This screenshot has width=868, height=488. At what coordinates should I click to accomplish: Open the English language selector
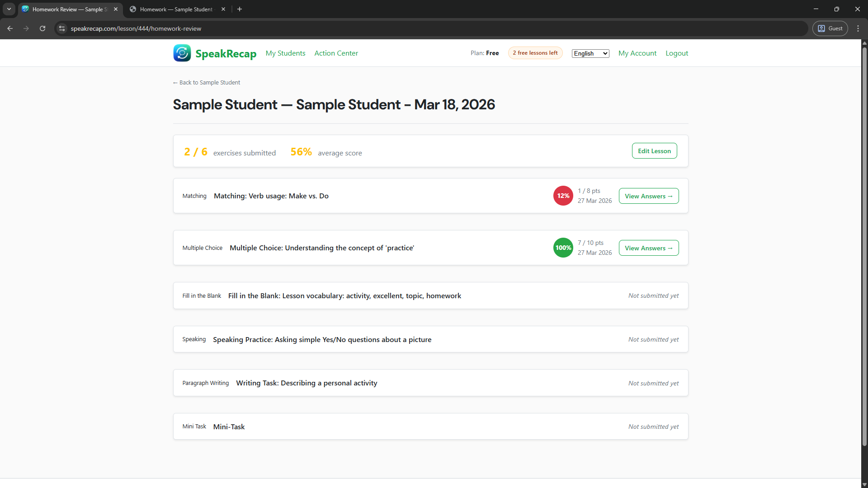pyautogui.click(x=590, y=53)
